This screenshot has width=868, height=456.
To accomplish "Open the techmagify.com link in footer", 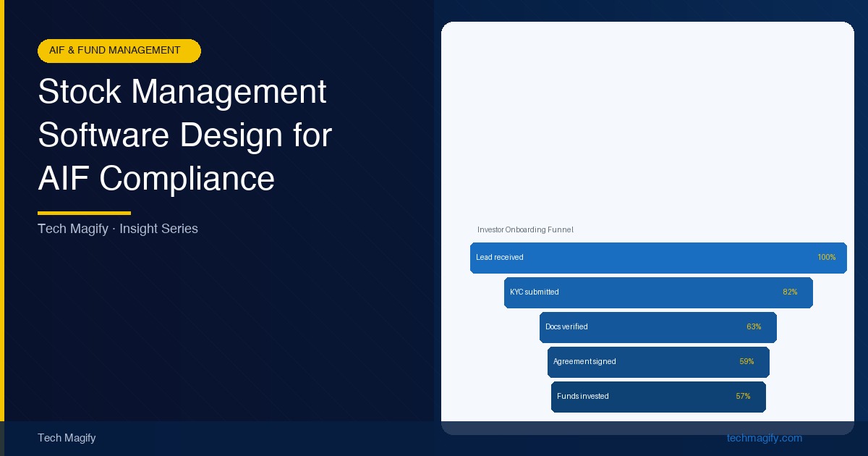I will click(x=764, y=438).
